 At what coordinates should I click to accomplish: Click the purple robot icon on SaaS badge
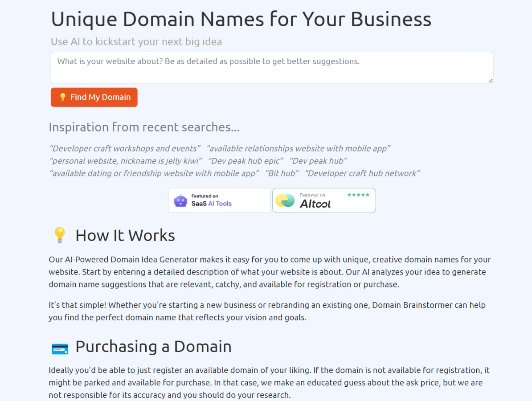(180, 200)
